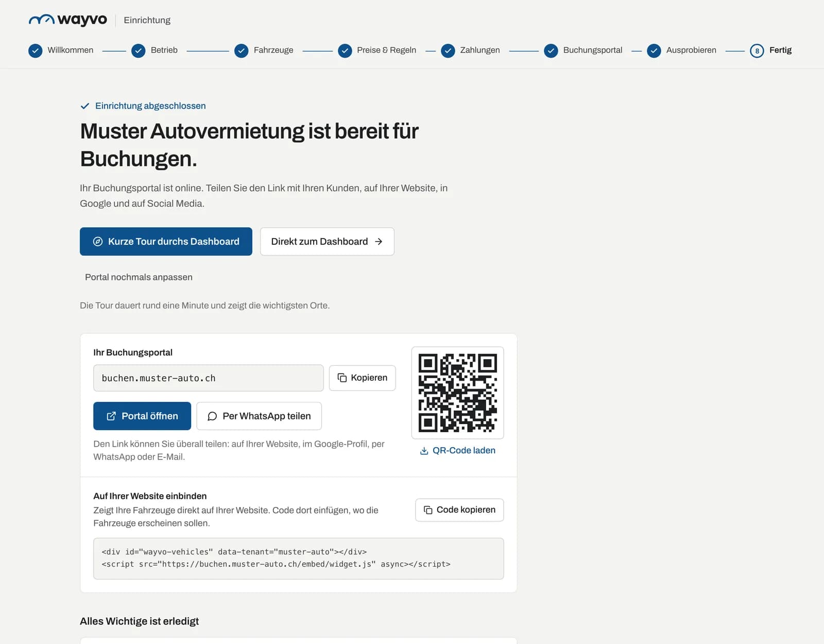Click the Ihr Buchungsportal heading
824x644 pixels.
[x=133, y=352]
